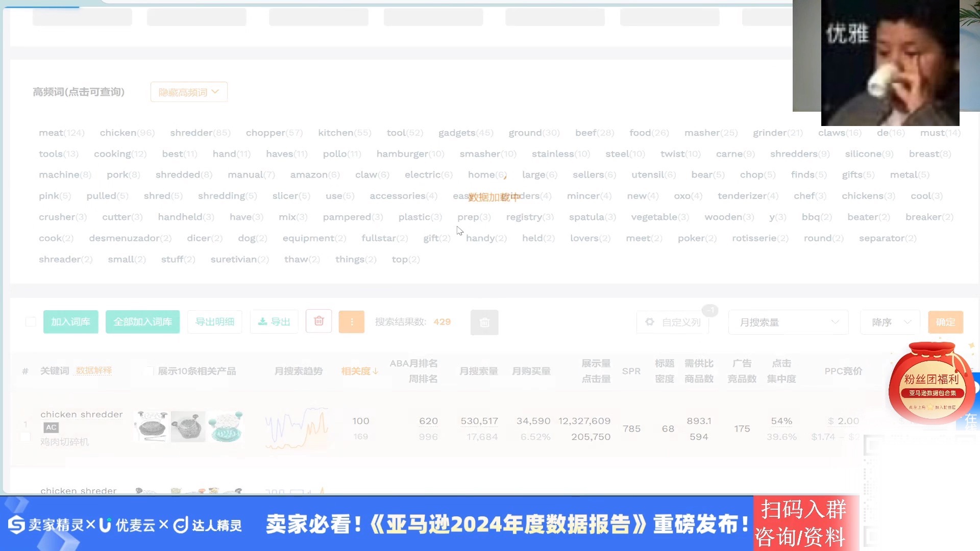
Task: Select high-frequency word chopper(57)
Action: pos(274,133)
